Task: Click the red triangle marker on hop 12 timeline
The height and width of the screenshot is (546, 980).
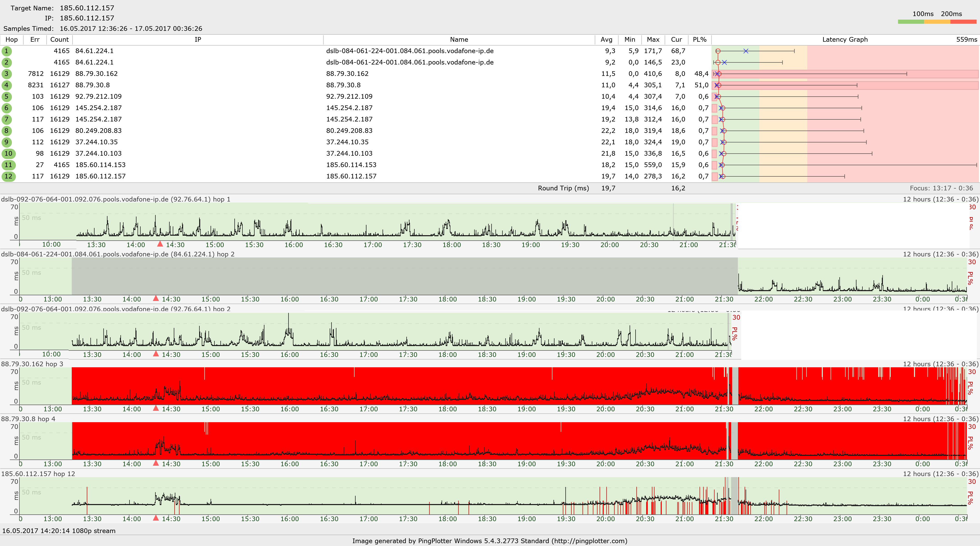Action: 156,518
